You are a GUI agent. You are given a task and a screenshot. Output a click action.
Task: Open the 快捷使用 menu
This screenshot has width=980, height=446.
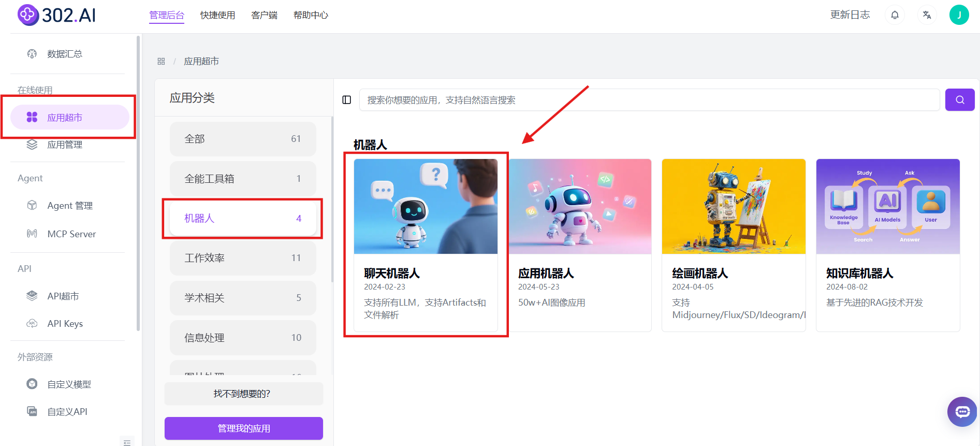click(218, 15)
